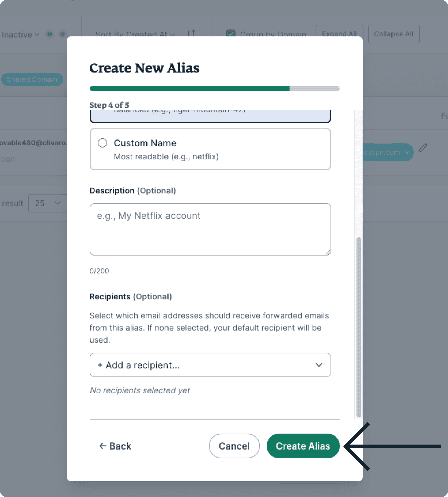Select the Balanced alias format option

(210, 115)
